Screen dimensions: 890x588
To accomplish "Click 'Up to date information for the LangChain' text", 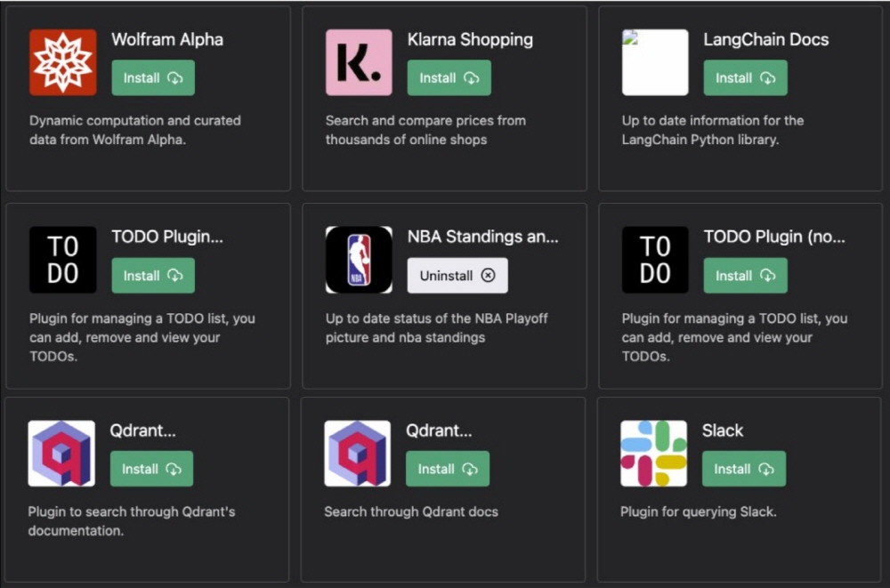I will (713, 130).
